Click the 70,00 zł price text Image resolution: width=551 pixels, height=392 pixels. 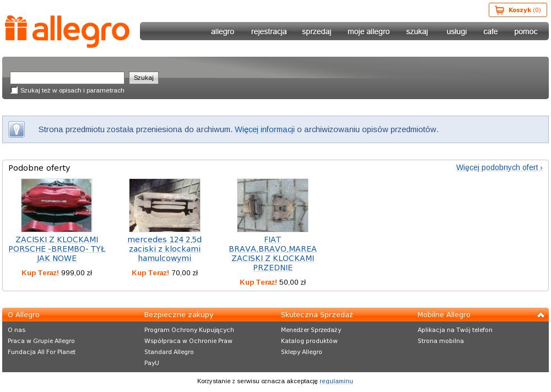185,273
